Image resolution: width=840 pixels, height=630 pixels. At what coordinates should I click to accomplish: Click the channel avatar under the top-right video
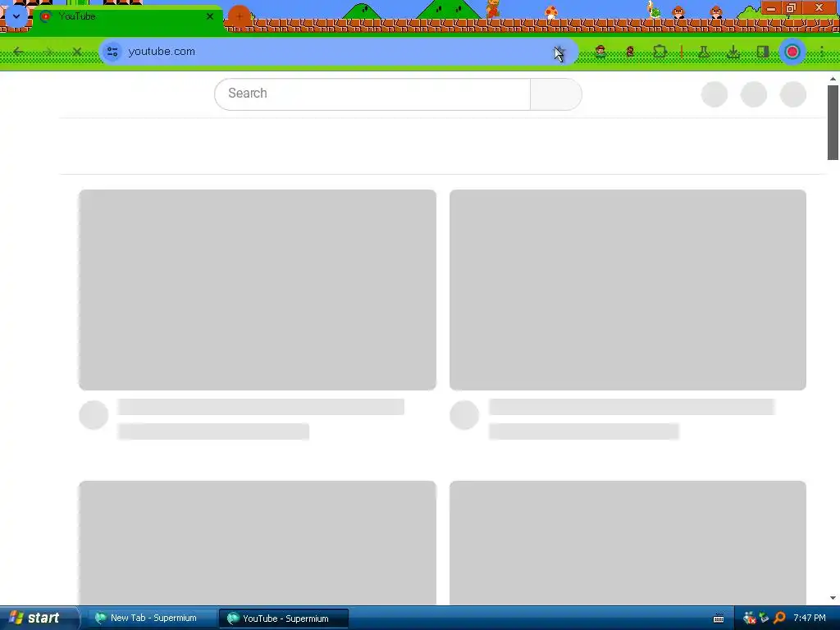pos(464,414)
